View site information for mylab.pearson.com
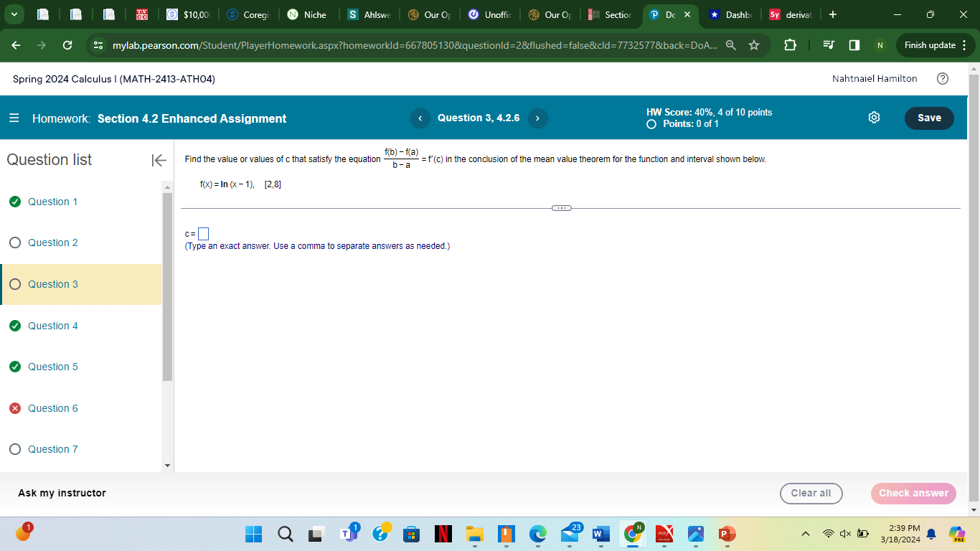Image resolution: width=980 pixels, height=551 pixels. point(99,45)
